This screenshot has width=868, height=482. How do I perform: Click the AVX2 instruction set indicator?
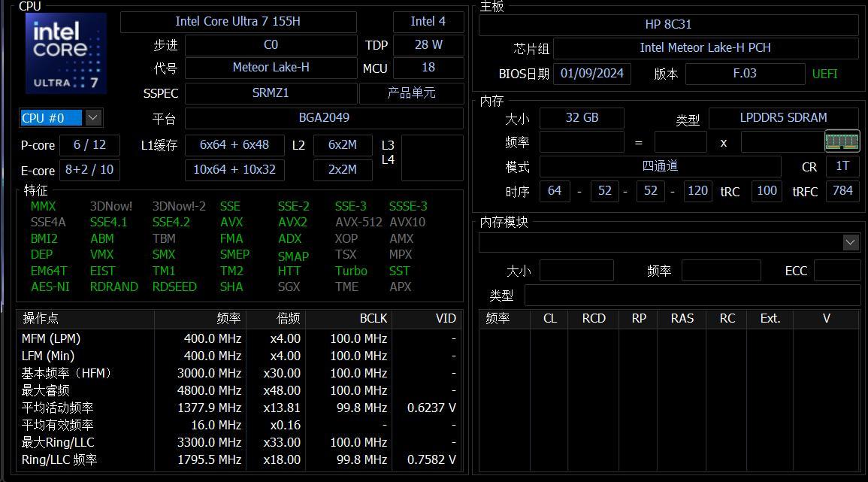[x=291, y=222]
